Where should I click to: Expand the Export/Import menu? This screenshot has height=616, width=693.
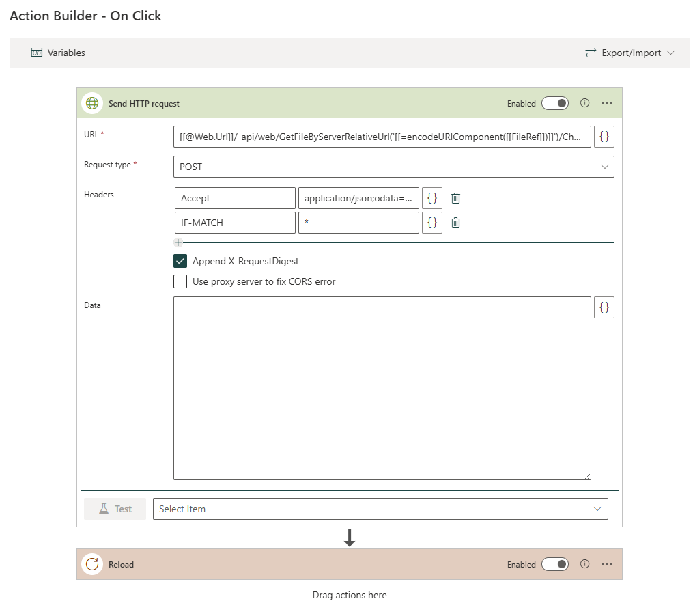tap(630, 53)
